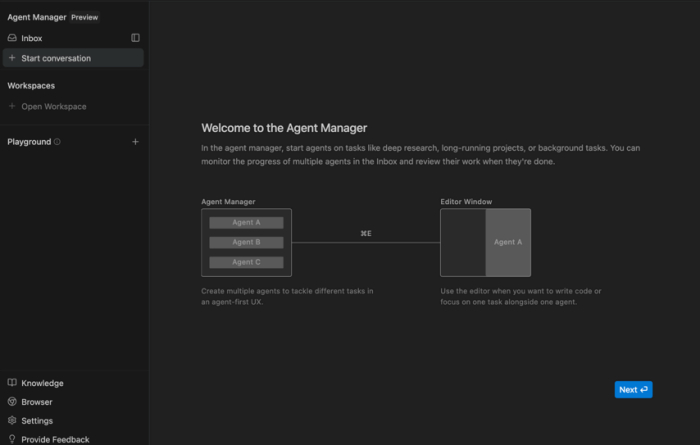Image resolution: width=700 pixels, height=445 pixels.
Task: Click the Knowledge book icon
Action: (12, 383)
